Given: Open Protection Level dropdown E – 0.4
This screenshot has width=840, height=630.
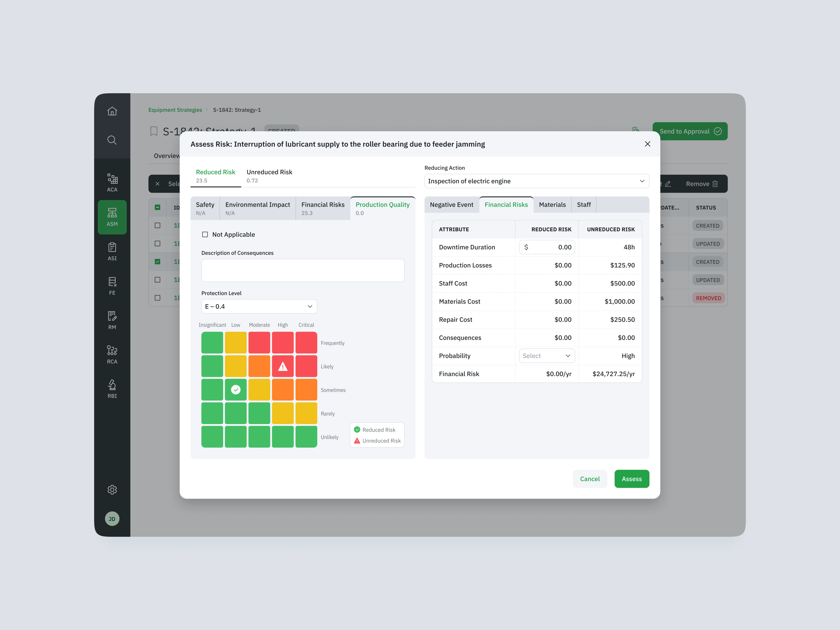Looking at the screenshot, I should tap(259, 306).
